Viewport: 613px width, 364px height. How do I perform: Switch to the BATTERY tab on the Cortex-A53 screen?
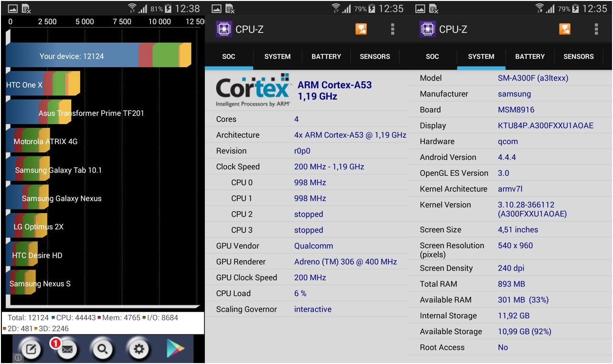[x=326, y=56]
